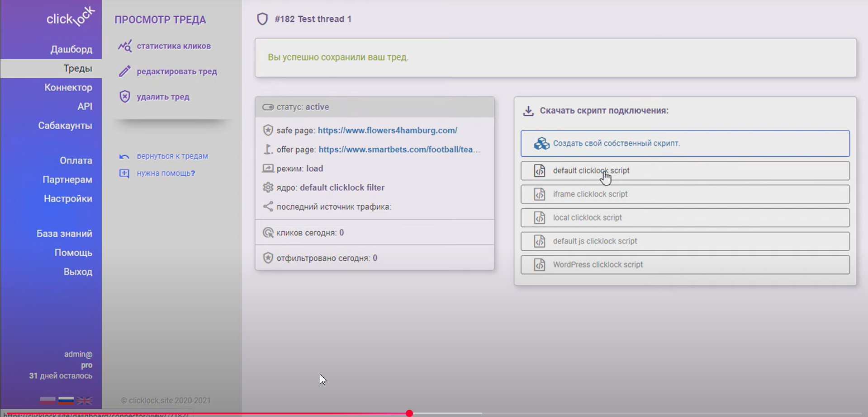
Task: Click the shield X icon to delete thread
Action: pyautogui.click(x=125, y=97)
